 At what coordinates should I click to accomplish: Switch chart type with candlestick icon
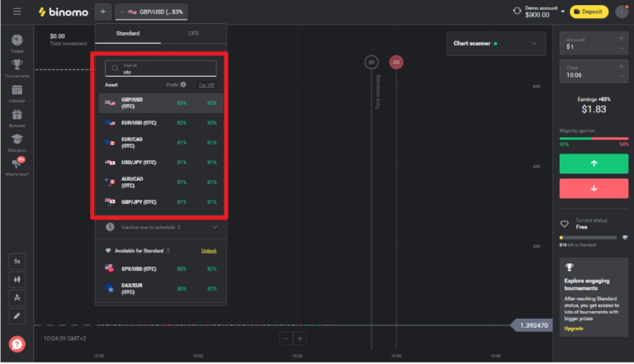(17, 280)
